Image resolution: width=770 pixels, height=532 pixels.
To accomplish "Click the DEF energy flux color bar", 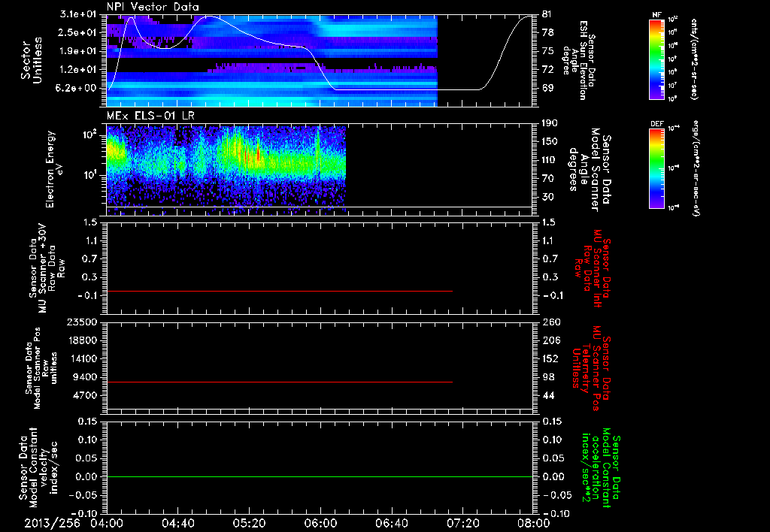I will pyautogui.click(x=657, y=168).
